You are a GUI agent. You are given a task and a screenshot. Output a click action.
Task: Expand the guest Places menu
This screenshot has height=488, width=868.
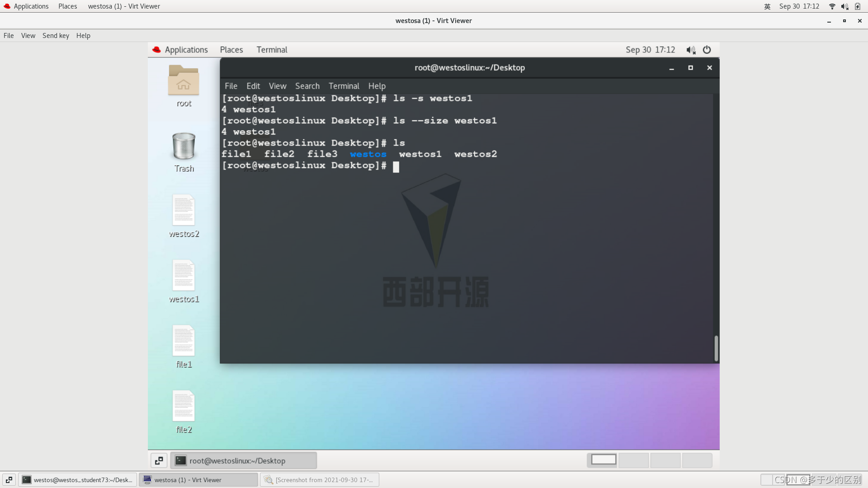(231, 50)
